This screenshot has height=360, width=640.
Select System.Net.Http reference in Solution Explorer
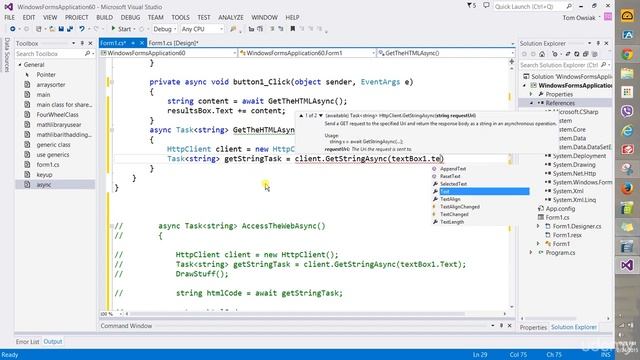(x=574, y=173)
